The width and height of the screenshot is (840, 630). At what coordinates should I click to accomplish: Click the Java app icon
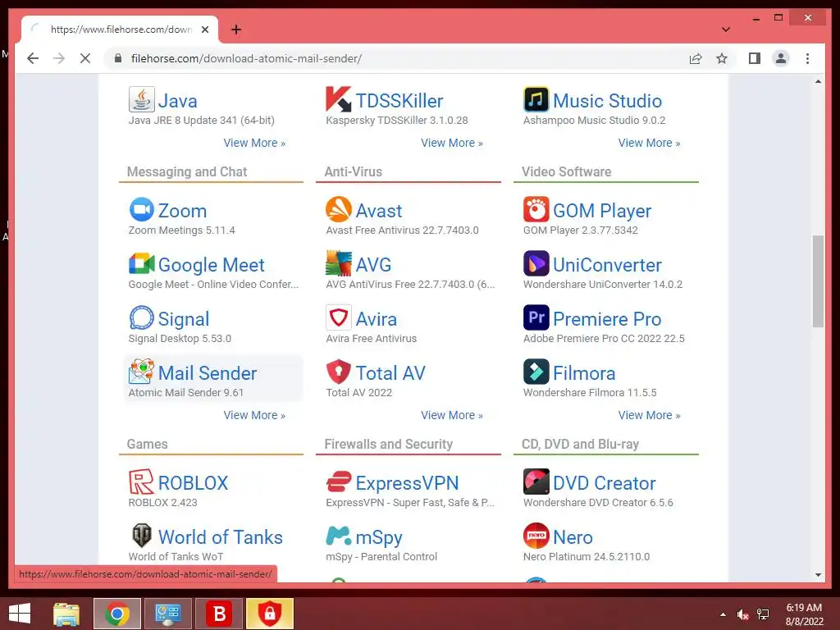141,99
